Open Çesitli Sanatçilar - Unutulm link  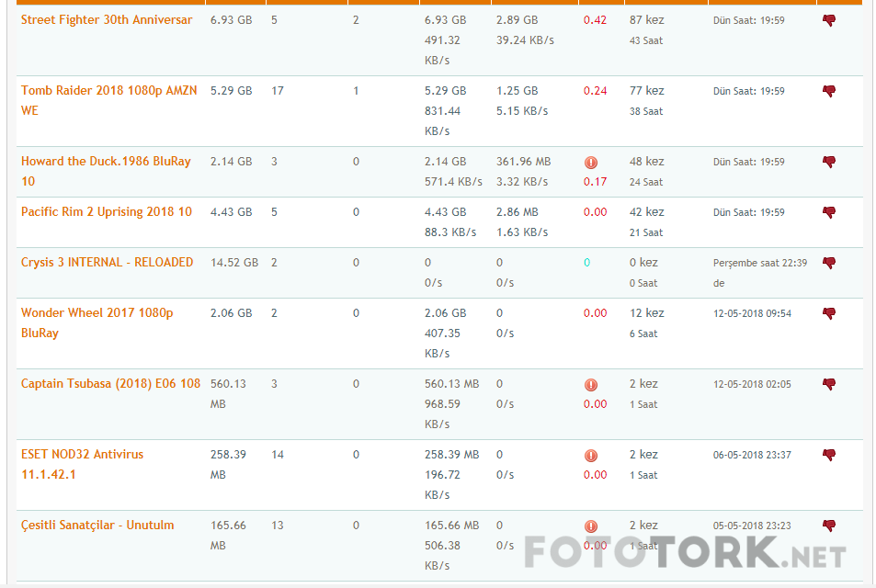coord(97,525)
